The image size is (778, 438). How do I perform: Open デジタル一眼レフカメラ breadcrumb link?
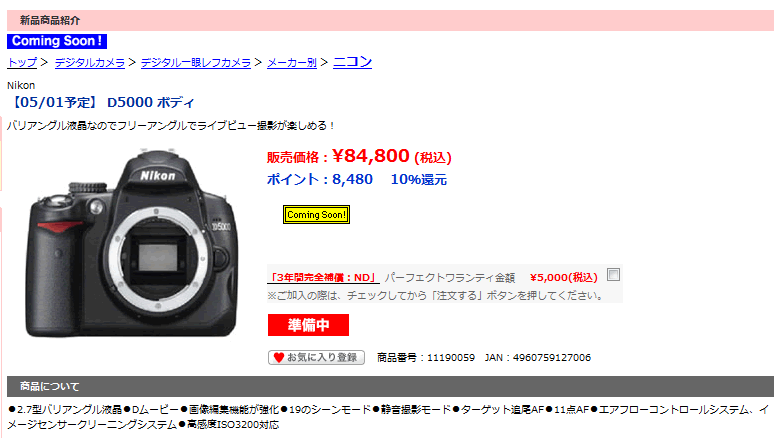pyautogui.click(x=196, y=63)
